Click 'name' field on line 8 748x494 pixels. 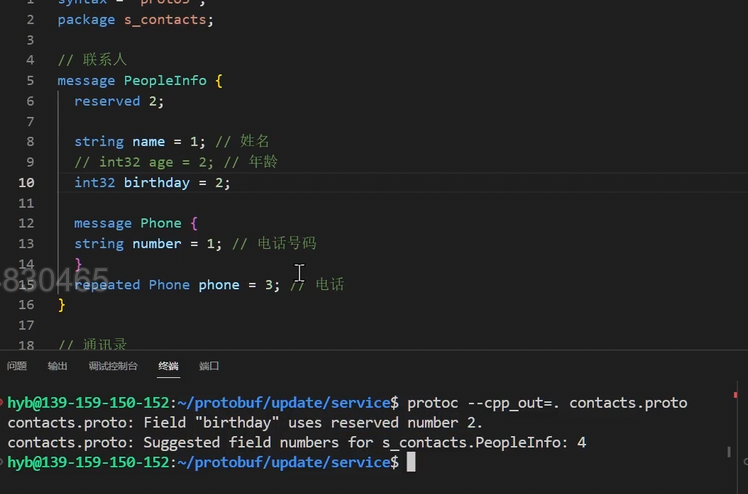[148, 142]
